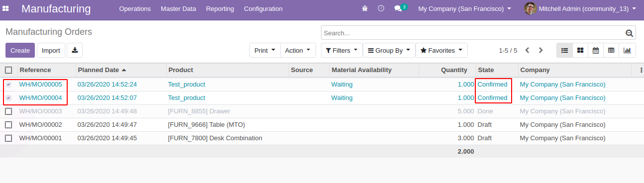This screenshot has height=183, width=644.
Task: Switch to the pivot table view icon
Action: pos(611,50)
